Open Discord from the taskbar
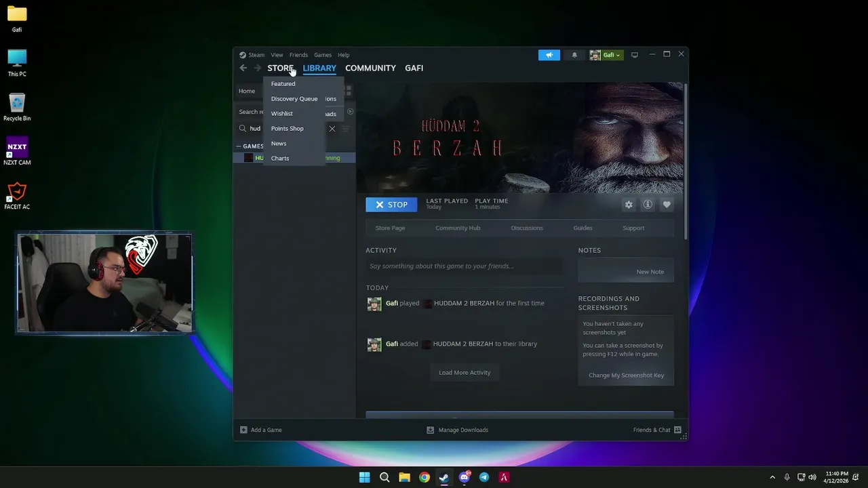Viewport: 868px width, 488px height. (x=465, y=477)
